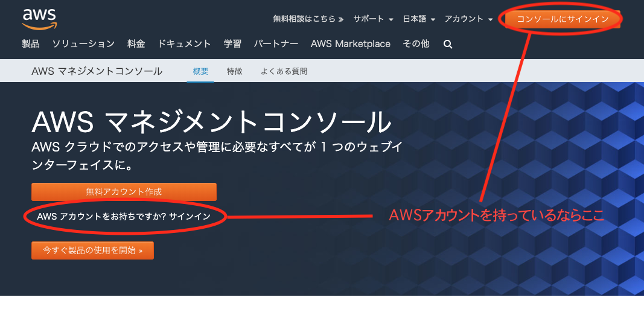Click the サインイン link under account prompt
644x309 pixels.
pyautogui.click(x=190, y=216)
